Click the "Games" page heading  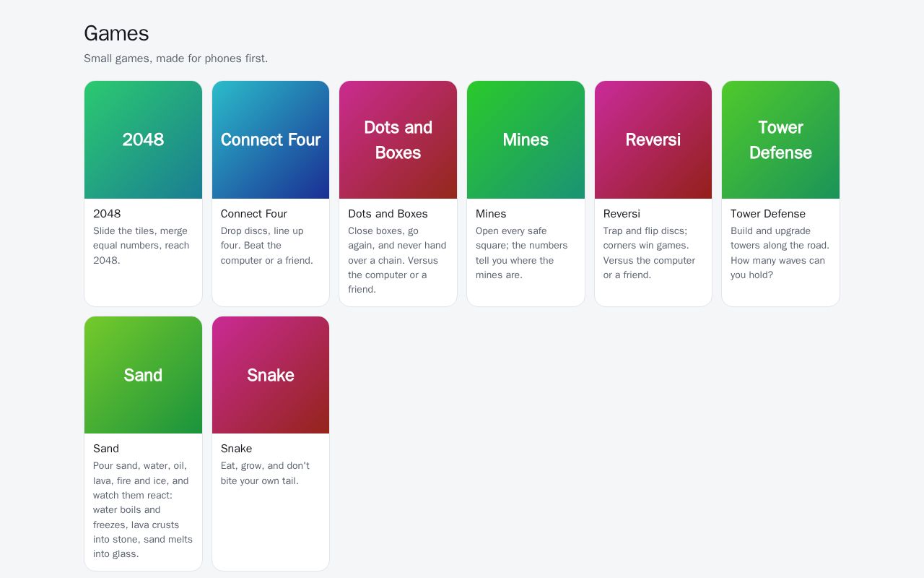[x=116, y=33]
